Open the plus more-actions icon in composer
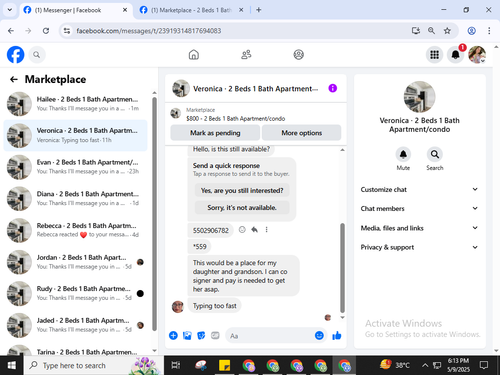The height and width of the screenshot is (375, 500). tap(173, 335)
